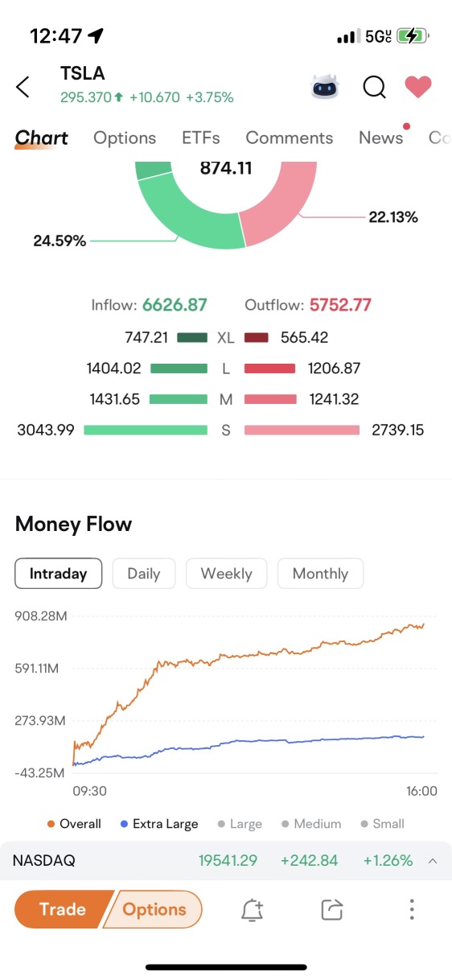The height and width of the screenshot is (980, 452).
Task: Switch to the Options tab
Action: (x=125, y=138)
